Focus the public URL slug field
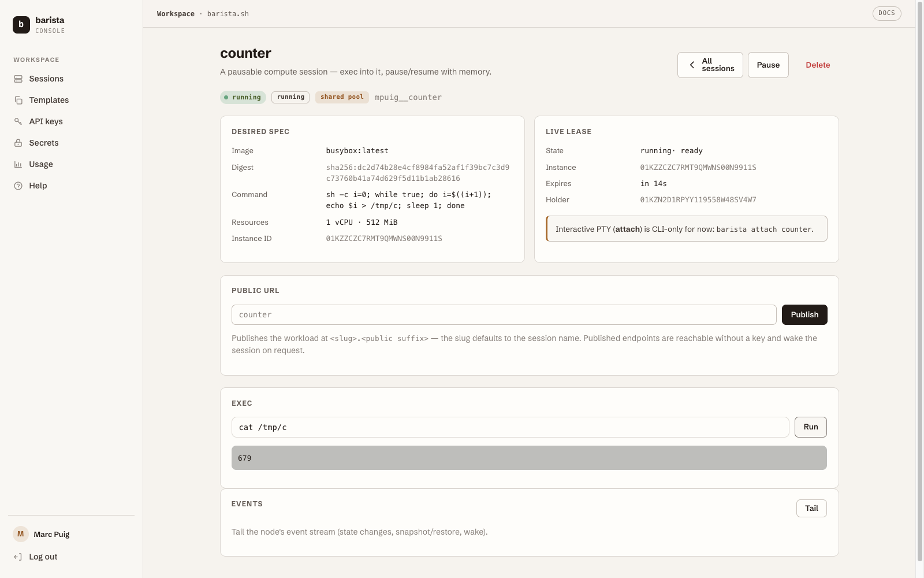924x578 pixels. [504, 314]
